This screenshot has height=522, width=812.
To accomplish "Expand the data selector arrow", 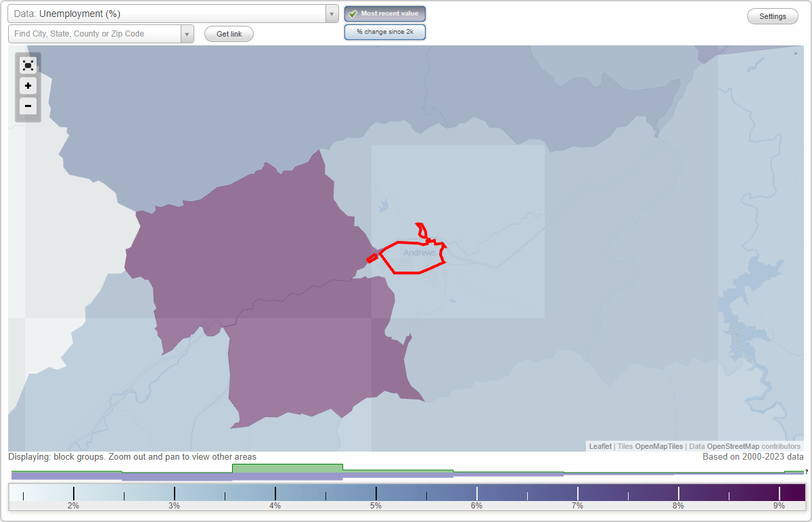I will (x=332, y=14).
